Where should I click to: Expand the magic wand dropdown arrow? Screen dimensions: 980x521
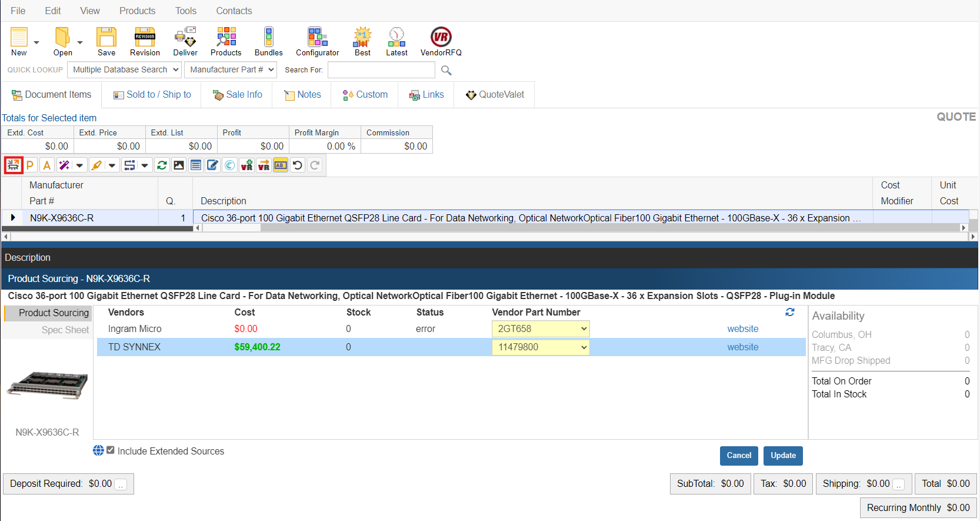pyautogui.click(x=79, y=165)
